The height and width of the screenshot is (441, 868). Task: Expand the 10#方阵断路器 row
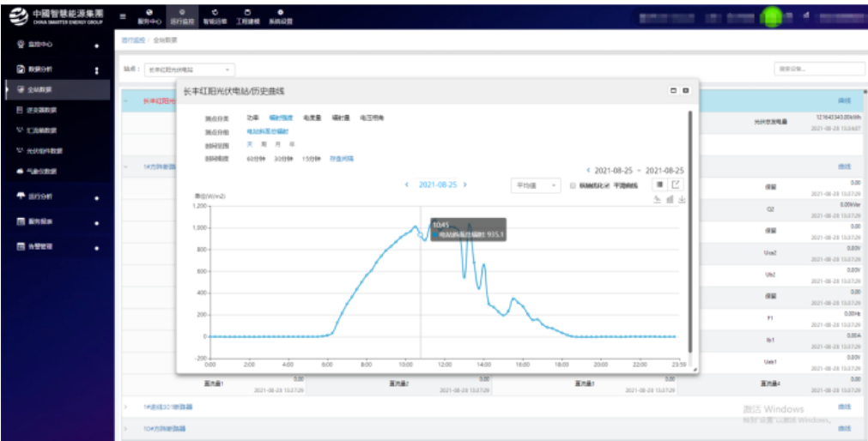[x=126, y=429]
